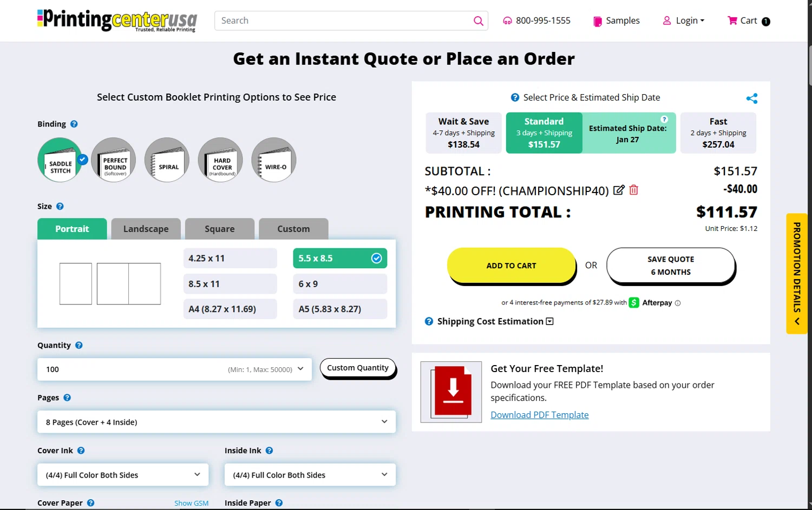
Task: Choose the A4 (8.27 x 11.69) size
Action: [x=230, y=309]
